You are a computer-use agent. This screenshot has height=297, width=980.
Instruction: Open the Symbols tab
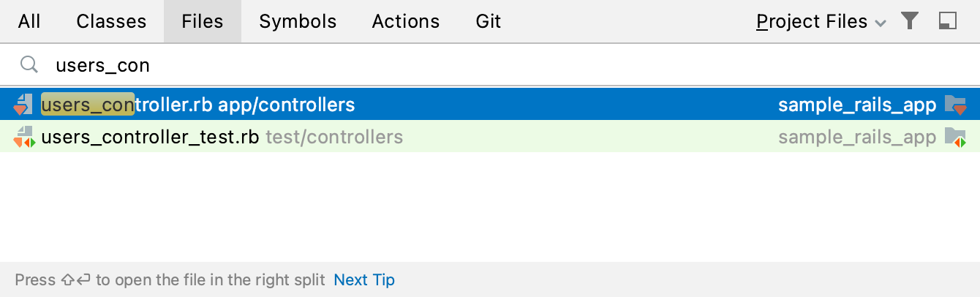click(298, 22)
